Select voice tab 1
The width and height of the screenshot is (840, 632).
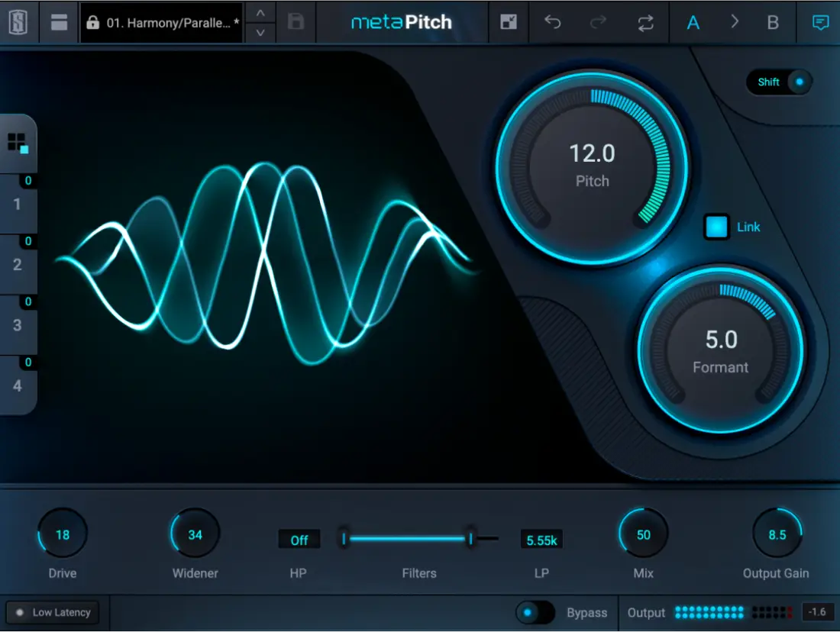(18, 204)
